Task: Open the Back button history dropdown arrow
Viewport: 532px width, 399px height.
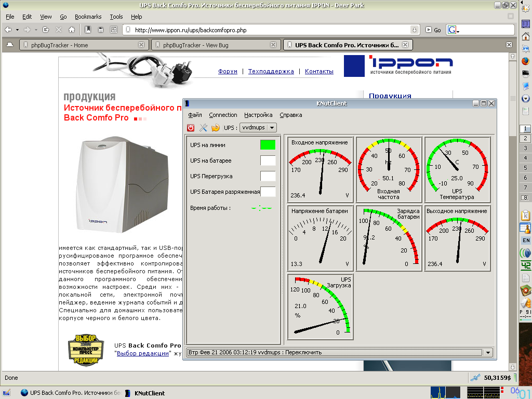Action: [x=17, y=30]
